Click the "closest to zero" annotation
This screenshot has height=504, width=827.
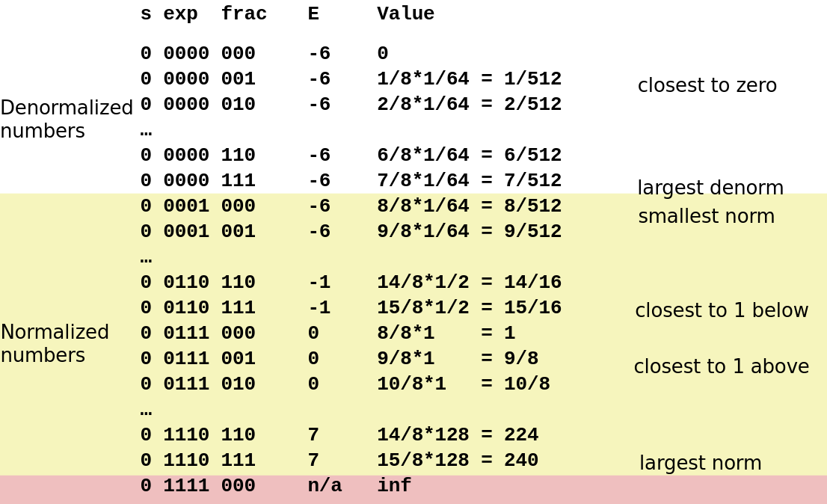(707, 85)
